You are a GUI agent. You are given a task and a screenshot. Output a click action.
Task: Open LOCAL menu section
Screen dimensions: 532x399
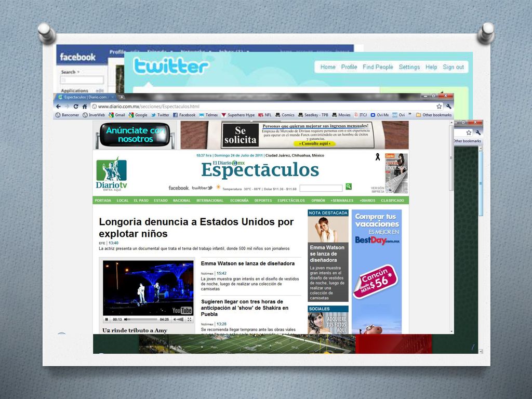pyautogui.click(x=123, y=201)
